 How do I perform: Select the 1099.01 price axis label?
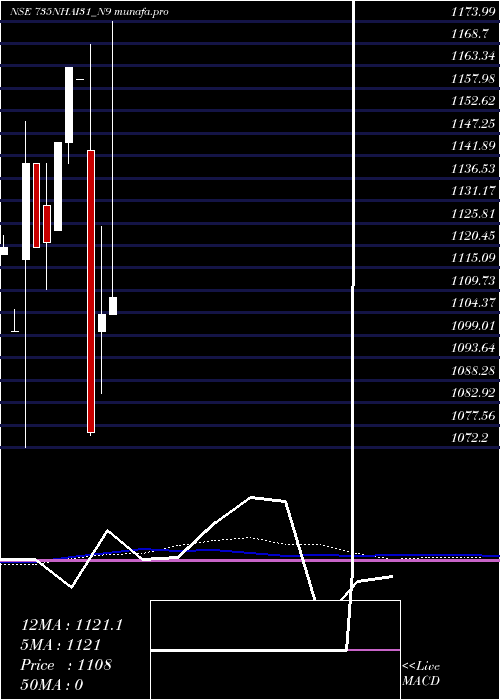(x=473, y=325)
